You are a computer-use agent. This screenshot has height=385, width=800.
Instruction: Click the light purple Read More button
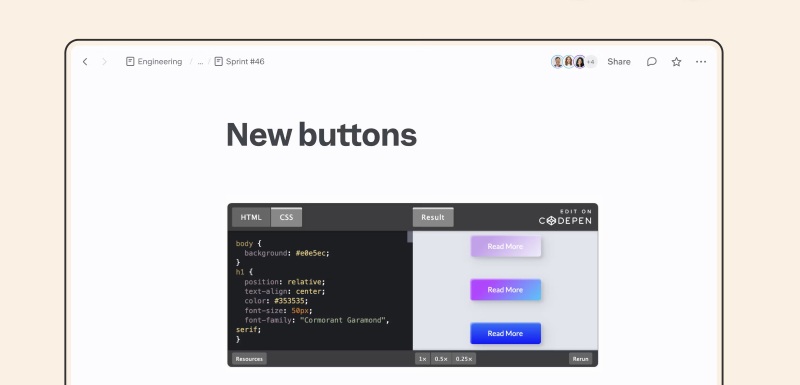[x=506, y=246]
